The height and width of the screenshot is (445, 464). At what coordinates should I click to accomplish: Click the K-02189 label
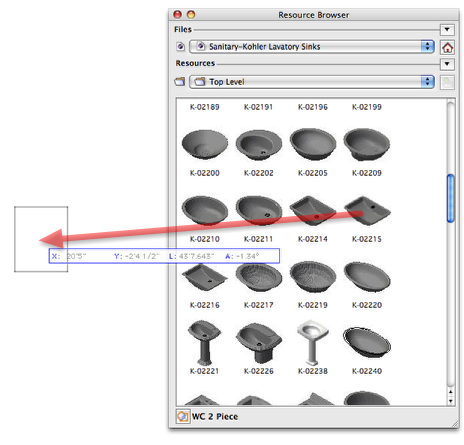click(205, 107)
